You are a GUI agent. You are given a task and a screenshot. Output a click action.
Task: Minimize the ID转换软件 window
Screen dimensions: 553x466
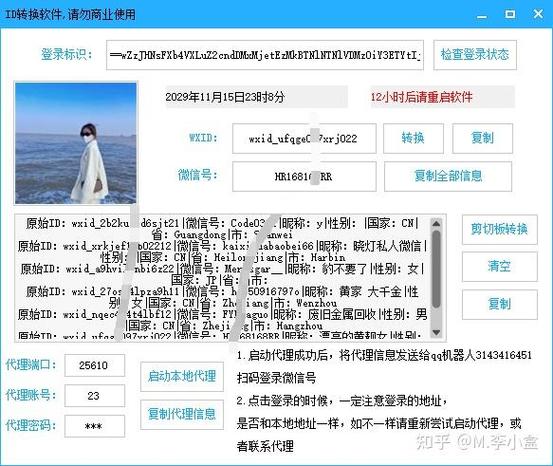(x=482, y=16)
